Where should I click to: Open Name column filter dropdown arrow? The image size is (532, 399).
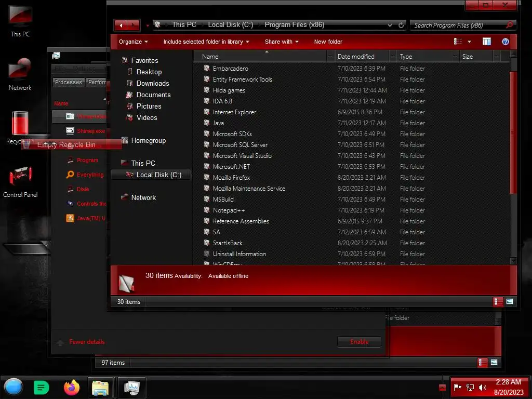coord(330,57)
